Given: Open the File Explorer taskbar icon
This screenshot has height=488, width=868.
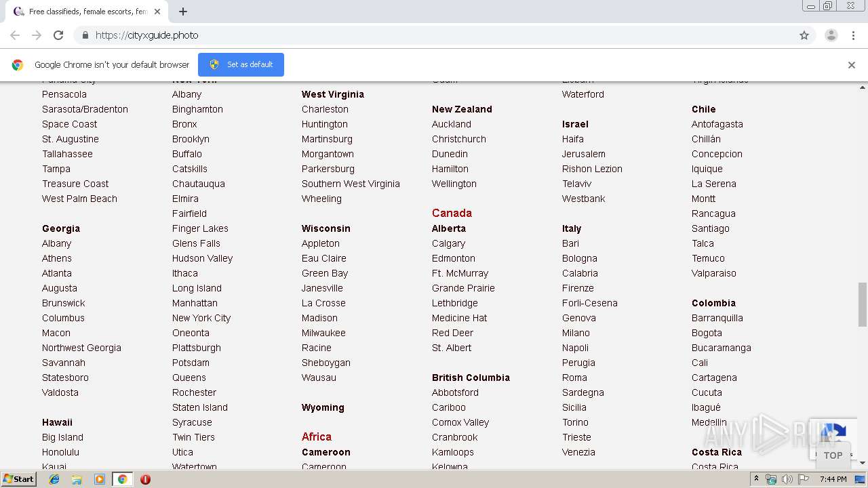Looking at the screenshot, I should pyautogui.click(x=77, y=479).
